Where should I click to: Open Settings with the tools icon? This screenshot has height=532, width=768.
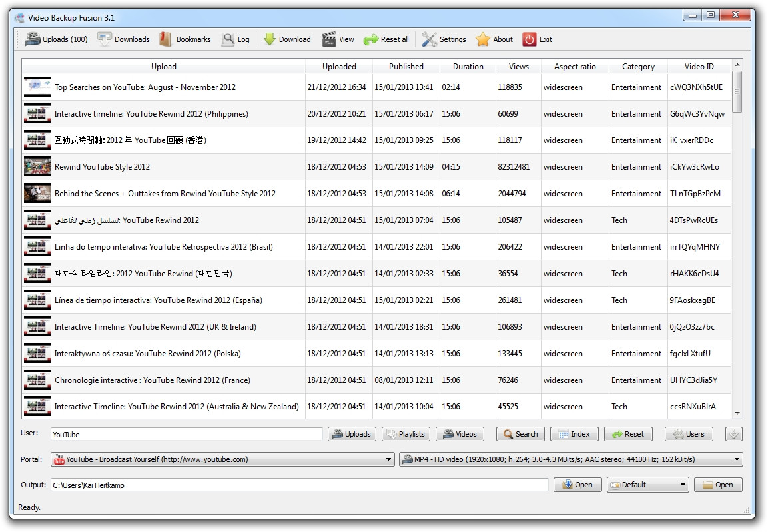pyautogui.click(x=444, y=39)
